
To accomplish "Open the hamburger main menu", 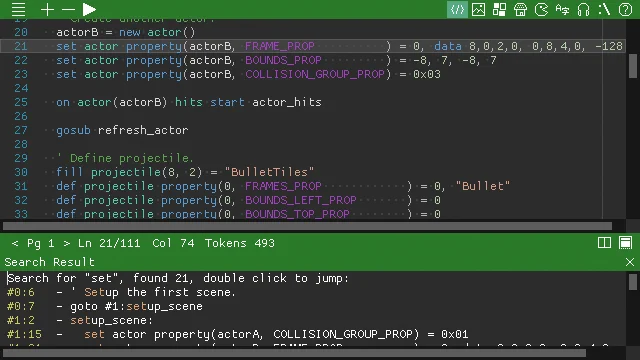I will pyautogui.click(x=18, y=9).
